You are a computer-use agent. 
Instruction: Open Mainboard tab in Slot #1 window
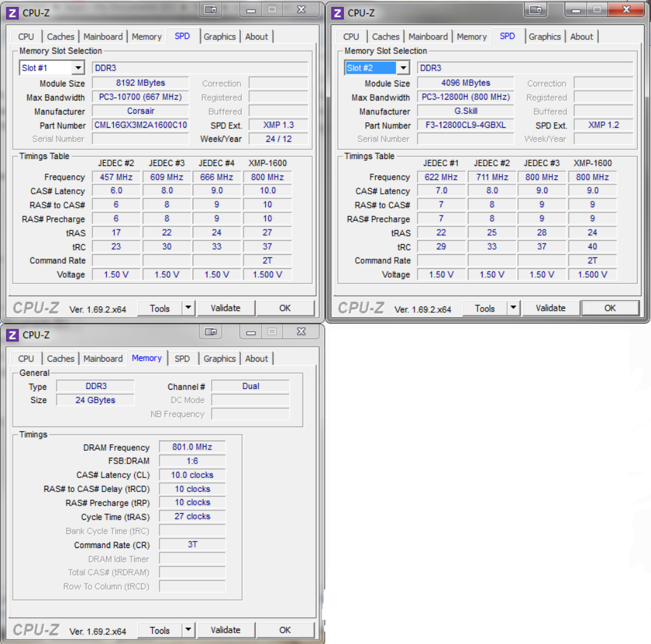pyautogui.click(x=103, y=36)
